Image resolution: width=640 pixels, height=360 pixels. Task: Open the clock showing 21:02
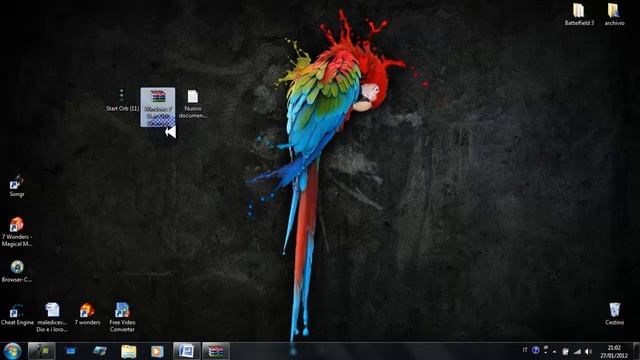[614, 351]
